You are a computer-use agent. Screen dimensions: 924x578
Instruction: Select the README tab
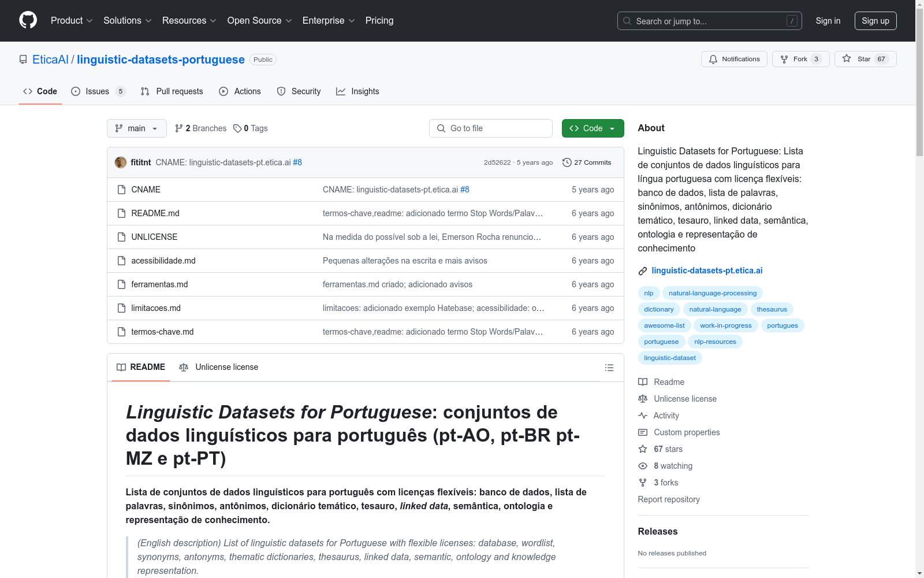tap(141, 367)
